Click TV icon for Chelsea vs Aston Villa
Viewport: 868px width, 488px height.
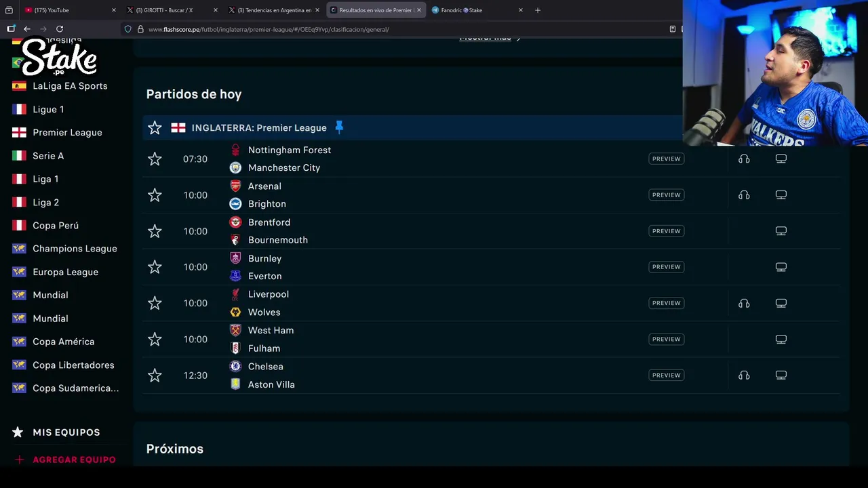[x=781, y=375]
